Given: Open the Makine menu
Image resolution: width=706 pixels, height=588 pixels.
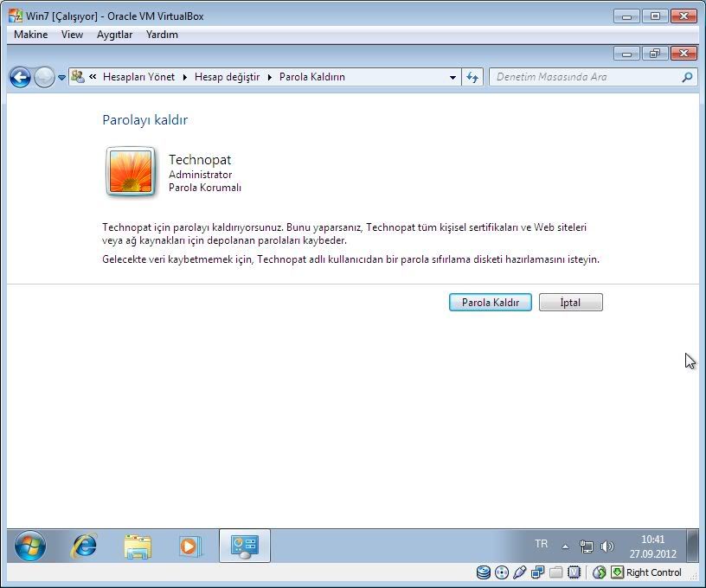Looking at the screenshot, I should point(31,35).
